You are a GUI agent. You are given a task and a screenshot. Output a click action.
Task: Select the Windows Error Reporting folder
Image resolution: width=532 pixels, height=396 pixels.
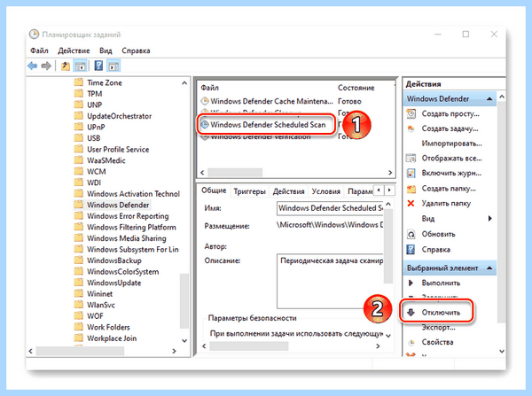point(128,216)
